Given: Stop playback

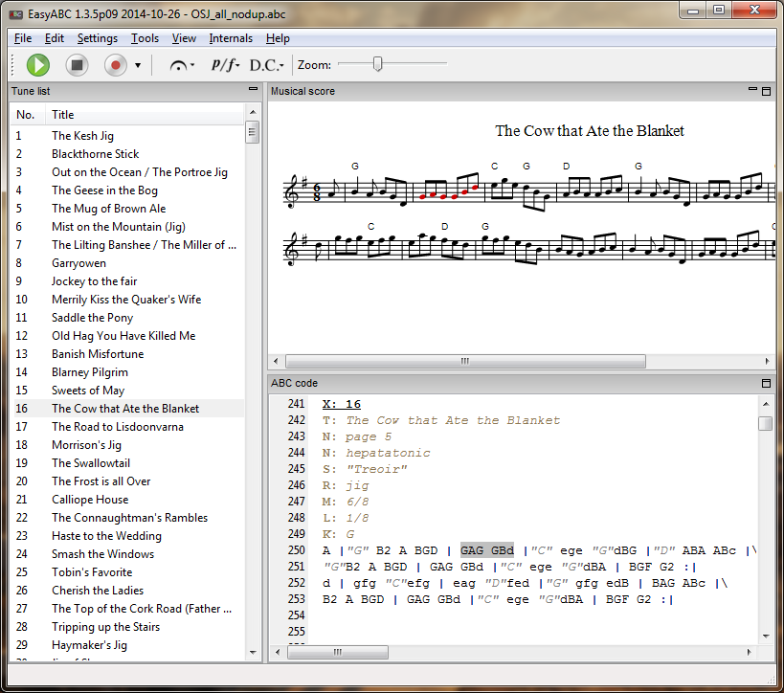Looking at the screenshot, I should [x=77, y=65].
